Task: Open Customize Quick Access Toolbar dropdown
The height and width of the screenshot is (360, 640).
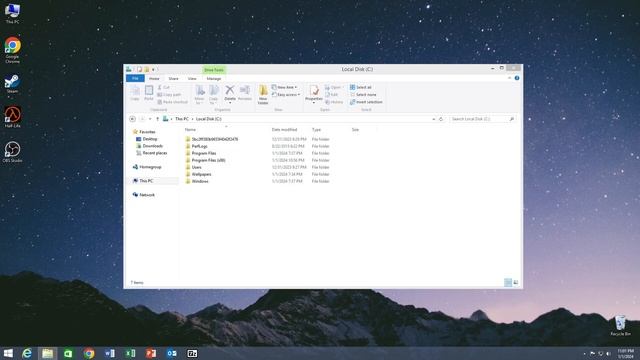Action: [153, 69]
